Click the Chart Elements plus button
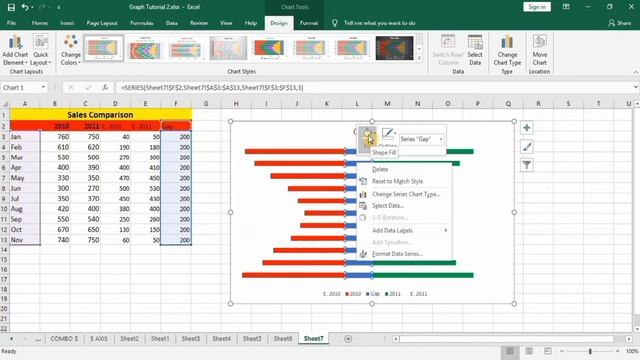Image resolution: width=640 pixels, height=360 pixels. tap(527, 128)
